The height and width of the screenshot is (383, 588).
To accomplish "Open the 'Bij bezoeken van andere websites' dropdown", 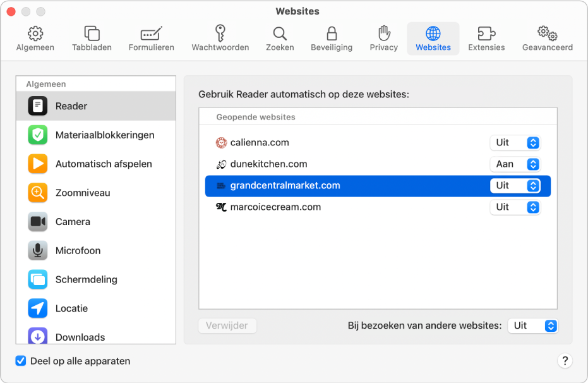I will [x=533, y=325].
